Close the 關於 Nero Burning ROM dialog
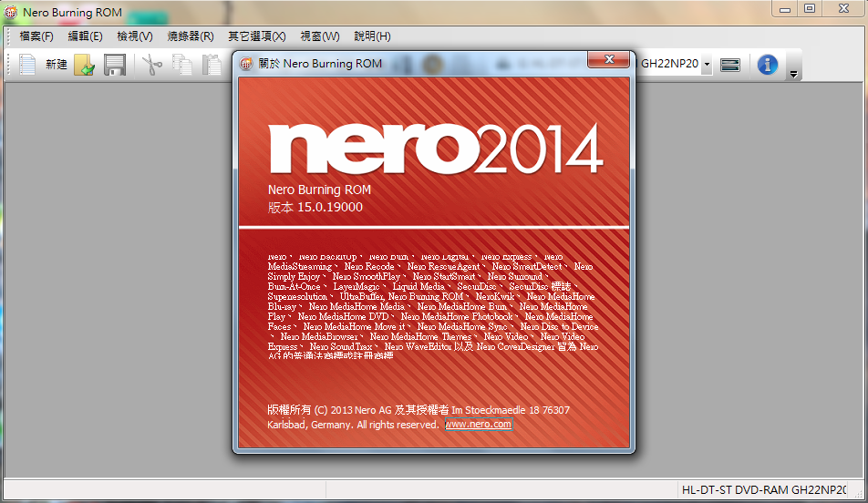The image size is (868, 503). [609, 59]
